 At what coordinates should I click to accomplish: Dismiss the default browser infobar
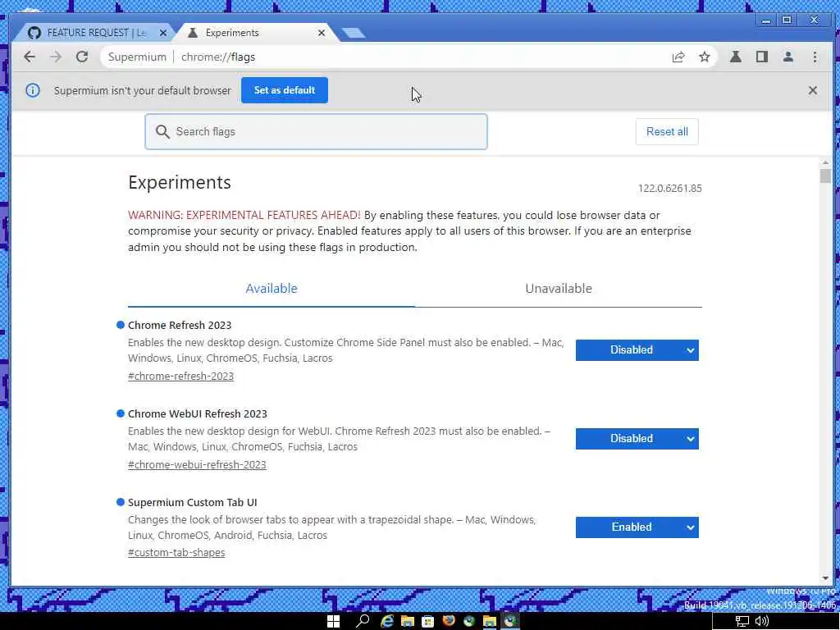point(813,90)
